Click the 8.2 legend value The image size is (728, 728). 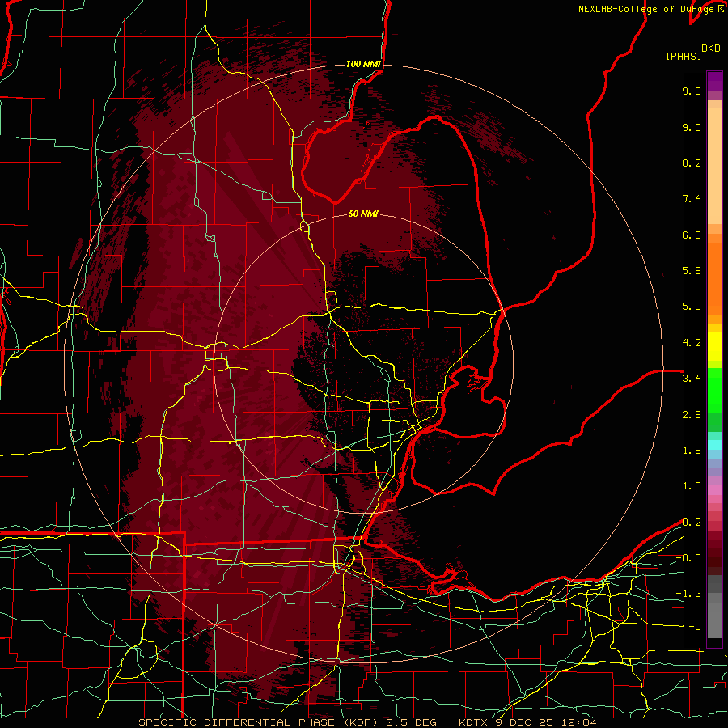pyautogui.click(x=692, y=163)
